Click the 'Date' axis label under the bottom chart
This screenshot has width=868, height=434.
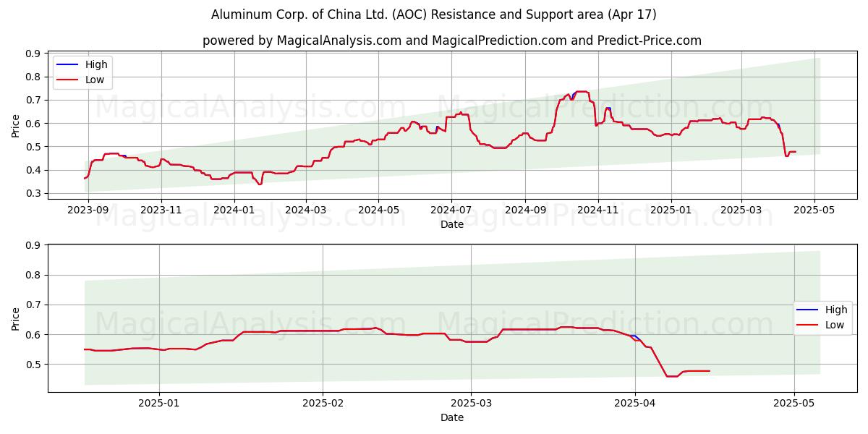point(452,417)
